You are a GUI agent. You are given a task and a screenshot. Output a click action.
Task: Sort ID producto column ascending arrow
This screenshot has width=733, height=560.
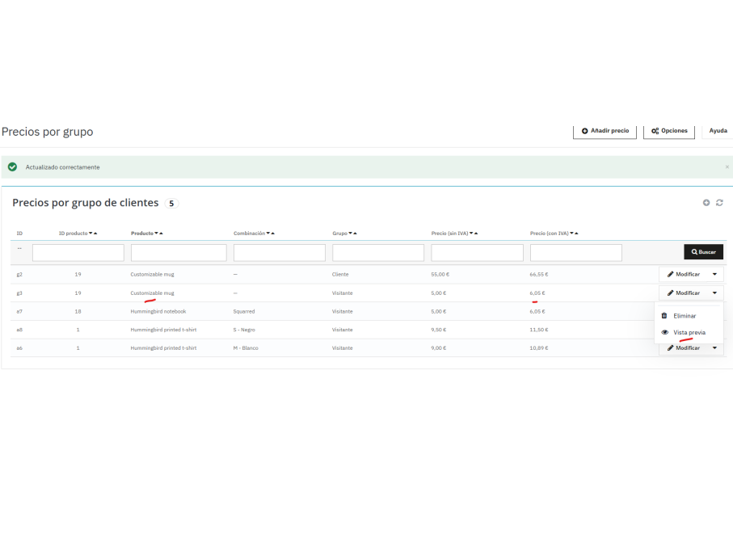click(x=95, y=234)
